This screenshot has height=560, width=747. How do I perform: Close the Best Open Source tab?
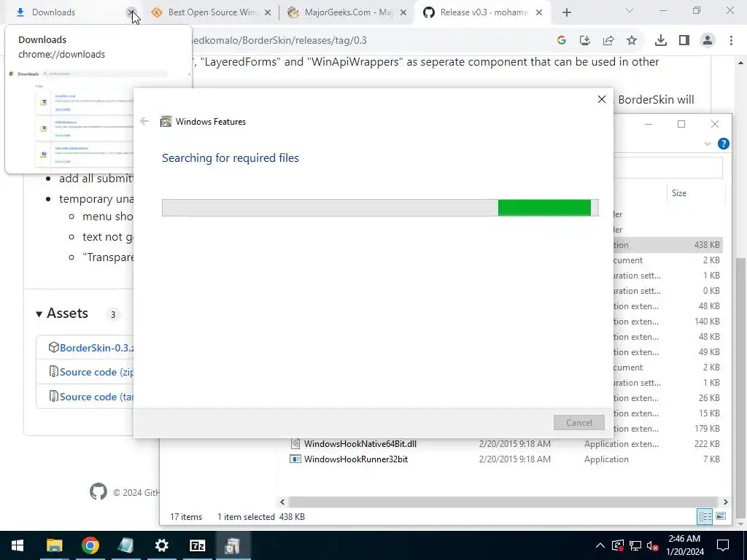pos(268,13)
